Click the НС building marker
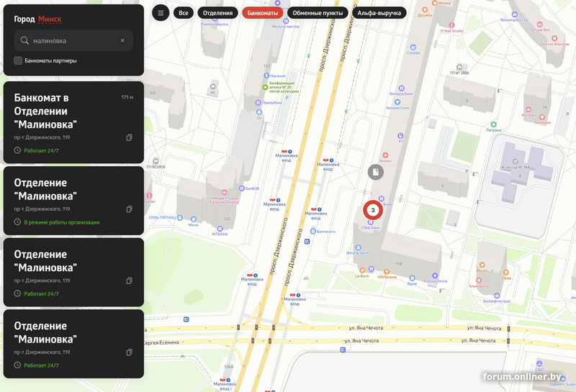This screenshot has height=392, width=576. pos(212,87)
